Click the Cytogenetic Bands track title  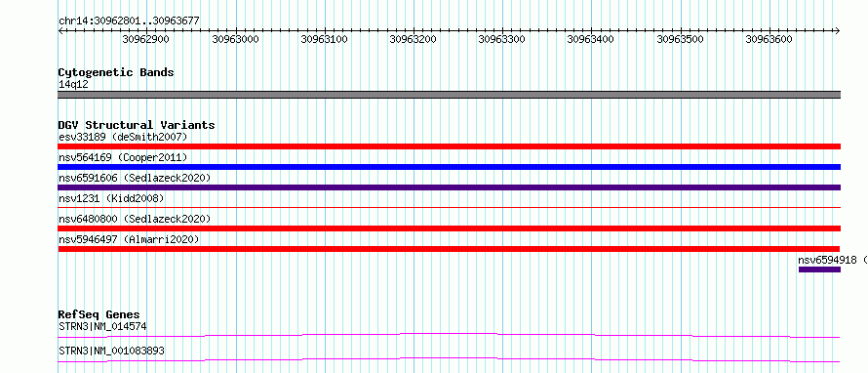[116, 72]
